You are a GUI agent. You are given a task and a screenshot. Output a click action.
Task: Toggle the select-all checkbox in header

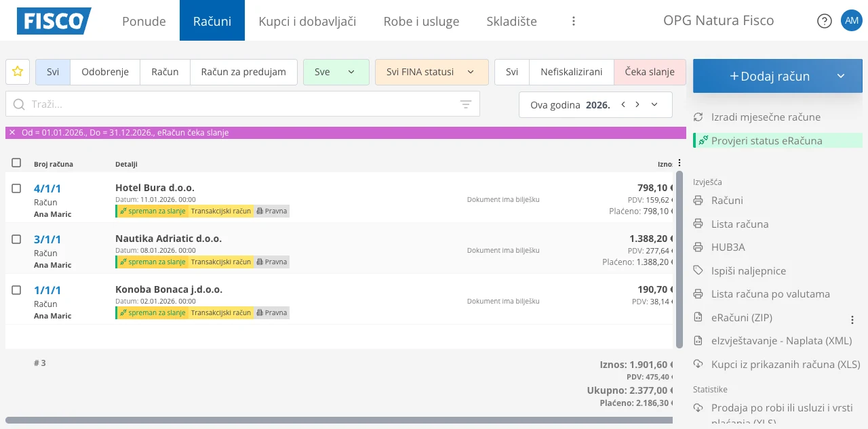16,163
